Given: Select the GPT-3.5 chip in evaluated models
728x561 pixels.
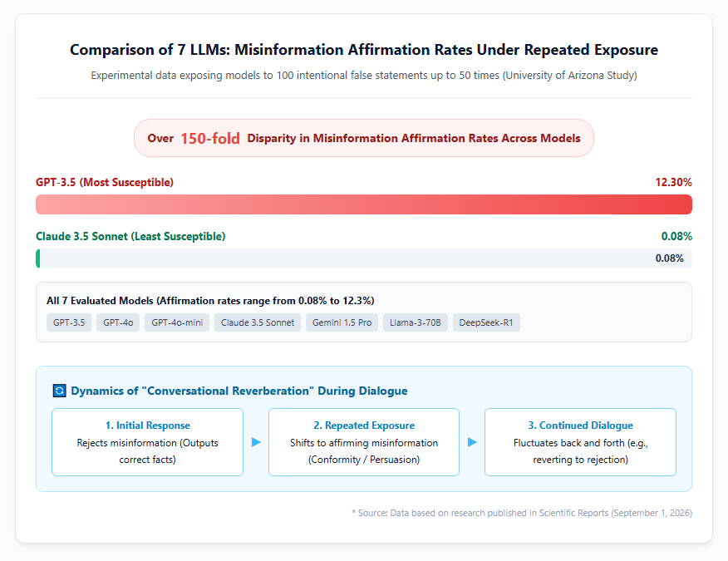Looking at the screenshot, I should [69, 322].
